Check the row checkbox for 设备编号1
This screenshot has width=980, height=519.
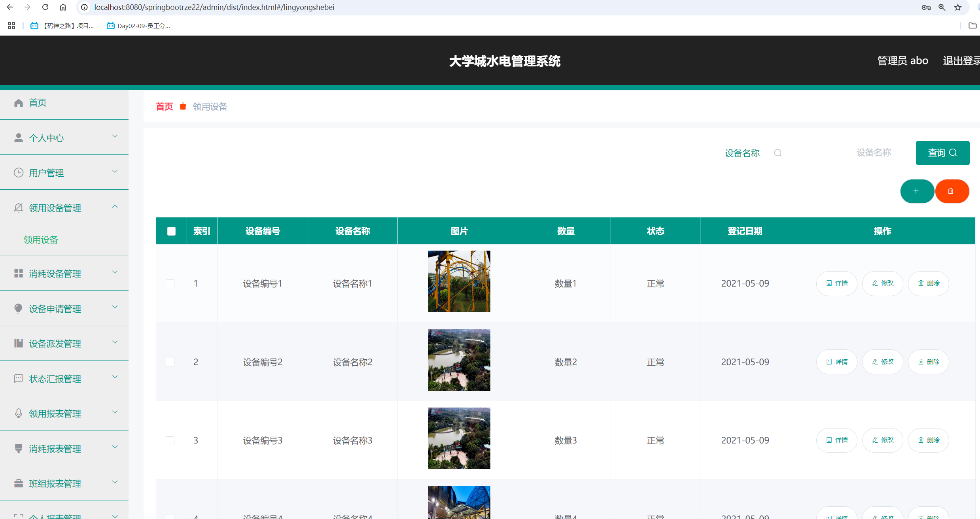click(170, 283)
